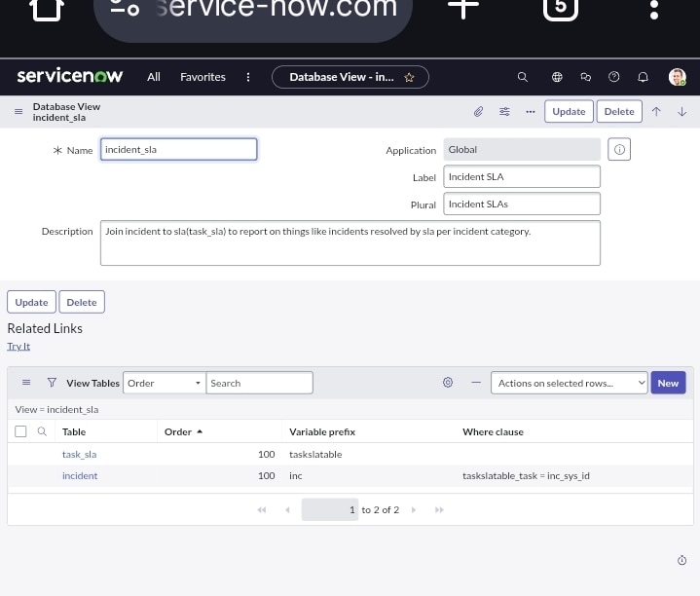Open the browser home page icon
Viewport: 700px width, 596px height.
[47, 9]
